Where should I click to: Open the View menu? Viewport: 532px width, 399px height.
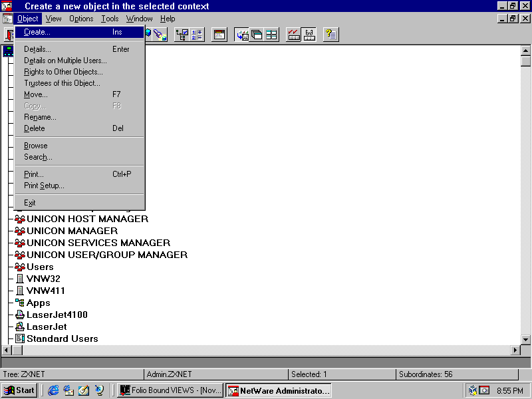(54, 19)
